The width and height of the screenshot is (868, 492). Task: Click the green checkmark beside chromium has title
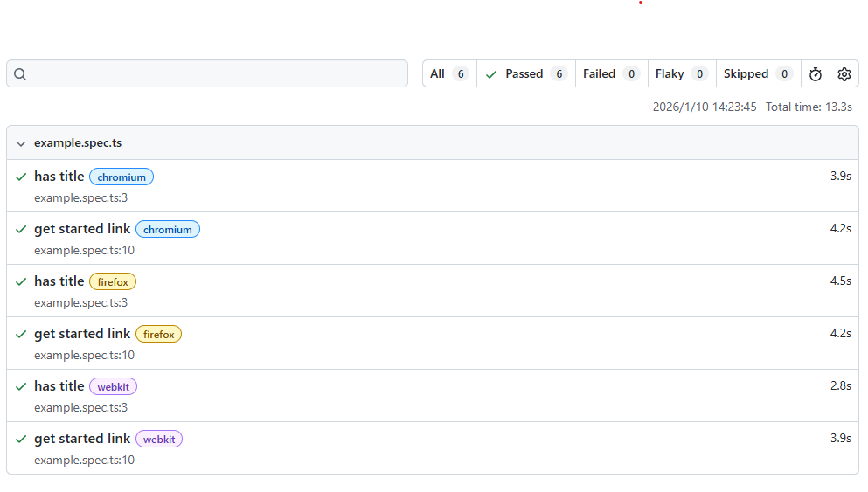coord(21,177)
